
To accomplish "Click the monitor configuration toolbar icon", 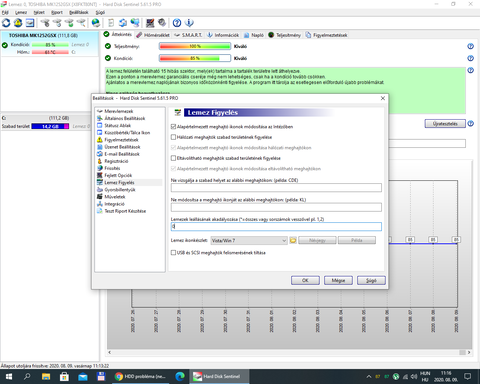I will coord(150,23).
